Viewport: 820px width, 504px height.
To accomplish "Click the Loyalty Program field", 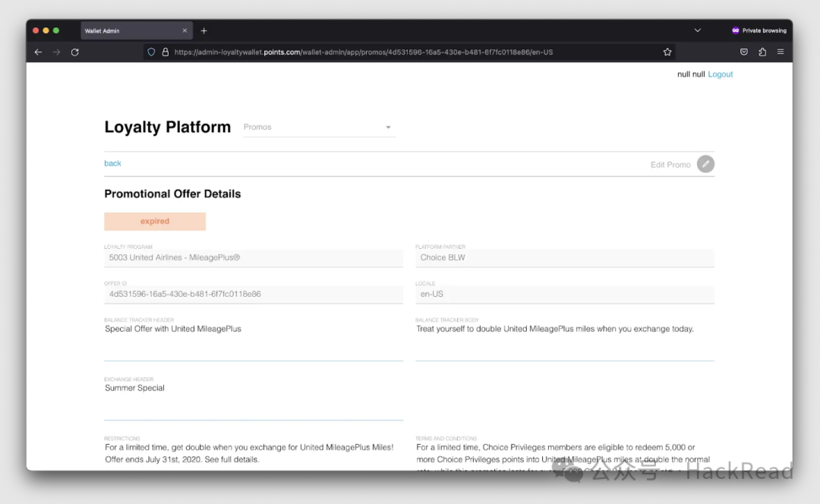I will click(x=253, y=258).
